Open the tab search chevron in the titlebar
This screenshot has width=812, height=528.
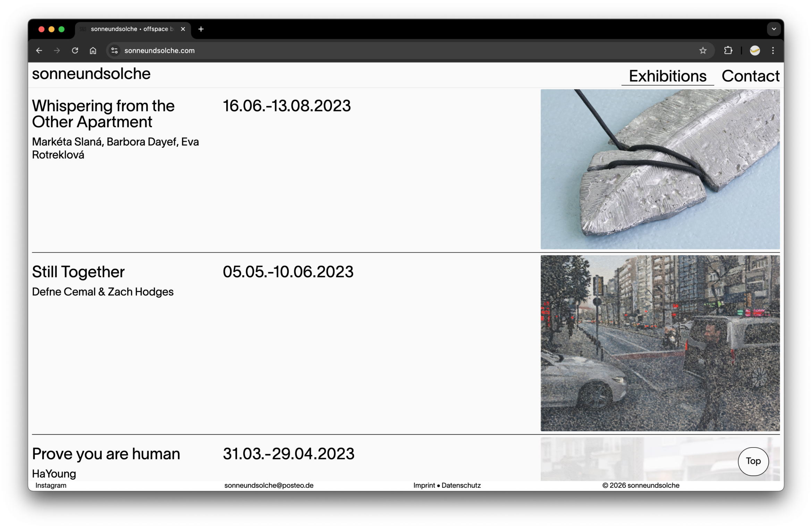773,29
